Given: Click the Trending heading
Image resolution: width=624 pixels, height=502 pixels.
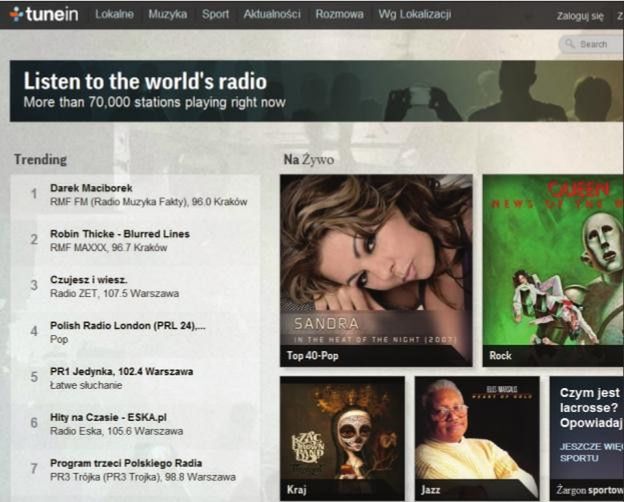Looking at the screenshot, I should [41, 160].
